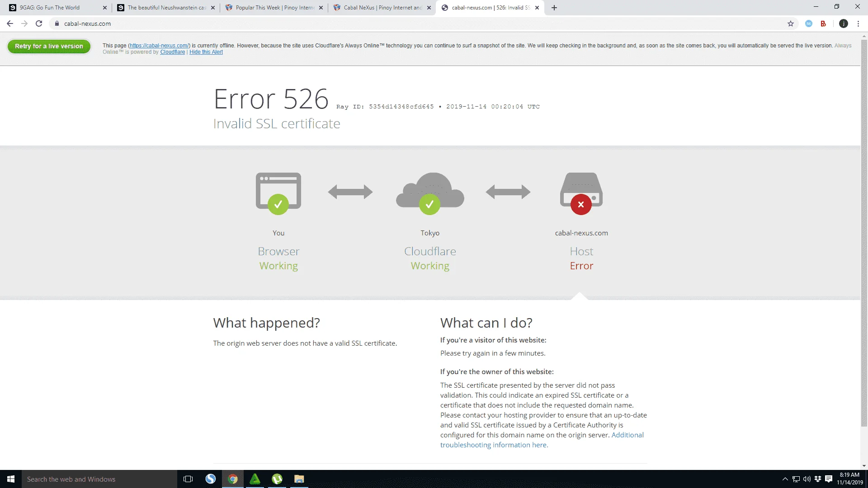This screenshot has width=868, height=488.
Task: Open the Chrome profile avatar
Action: point(844,23)
